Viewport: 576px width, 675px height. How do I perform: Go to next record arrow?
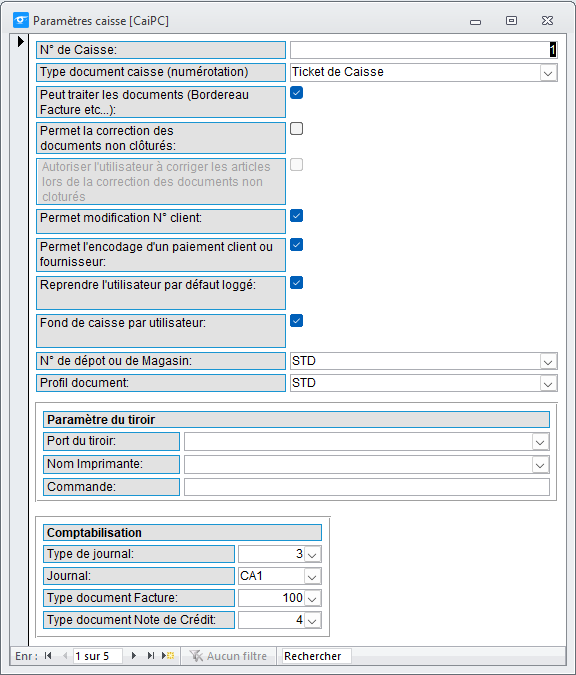pyautogui.click(x=134, y=656)
